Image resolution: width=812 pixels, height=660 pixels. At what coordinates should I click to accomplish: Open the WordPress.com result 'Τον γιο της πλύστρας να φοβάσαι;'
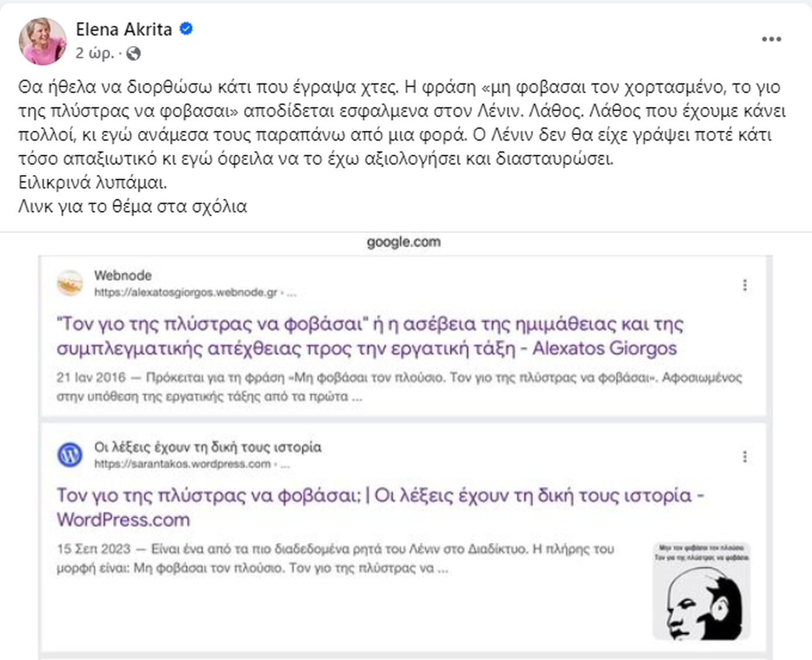[380, 507]
